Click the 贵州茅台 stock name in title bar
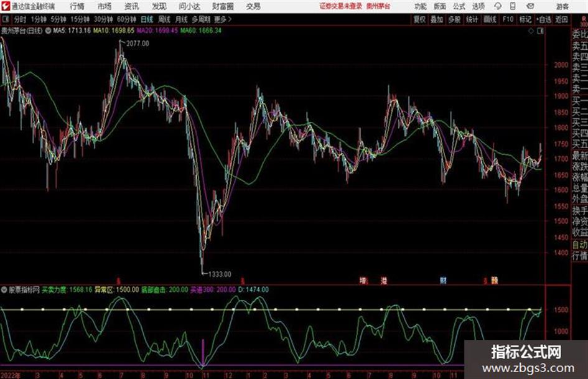 tap(378, 6)
